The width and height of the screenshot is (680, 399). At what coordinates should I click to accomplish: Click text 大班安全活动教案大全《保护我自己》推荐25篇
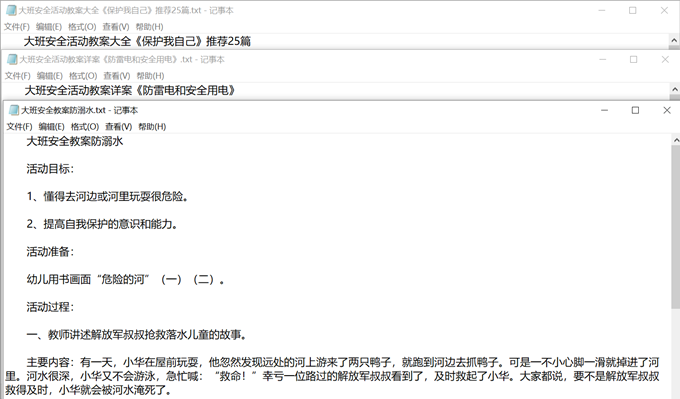point(137,41)
